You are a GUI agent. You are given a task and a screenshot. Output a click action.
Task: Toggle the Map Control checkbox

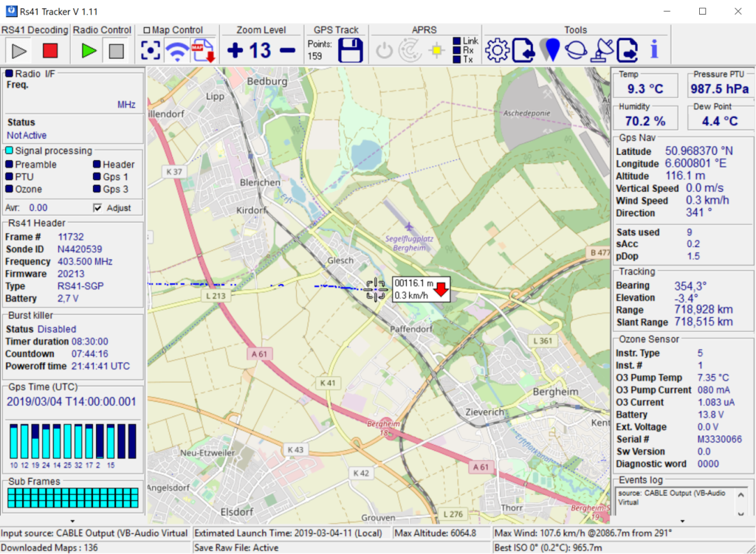click(147, 30)
